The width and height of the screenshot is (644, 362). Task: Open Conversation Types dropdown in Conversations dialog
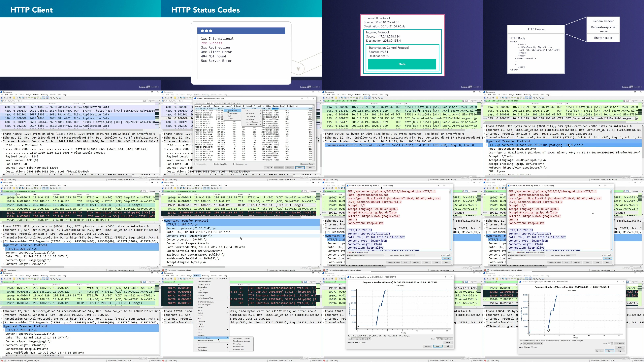pos(308,164)
